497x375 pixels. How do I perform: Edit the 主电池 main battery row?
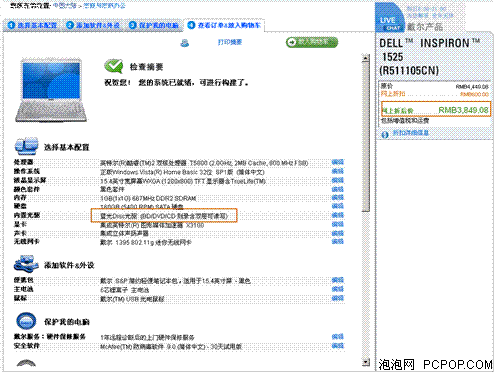click(x=338, y=289)
